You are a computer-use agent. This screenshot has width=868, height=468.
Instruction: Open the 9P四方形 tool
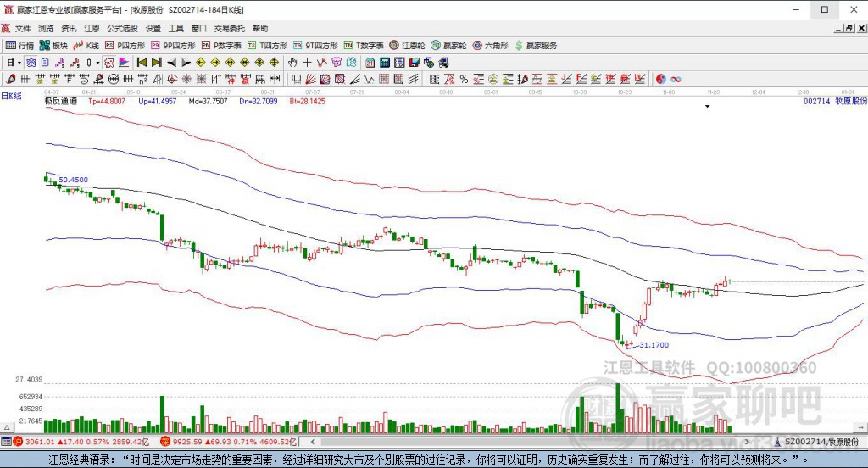tap(173, 46)
